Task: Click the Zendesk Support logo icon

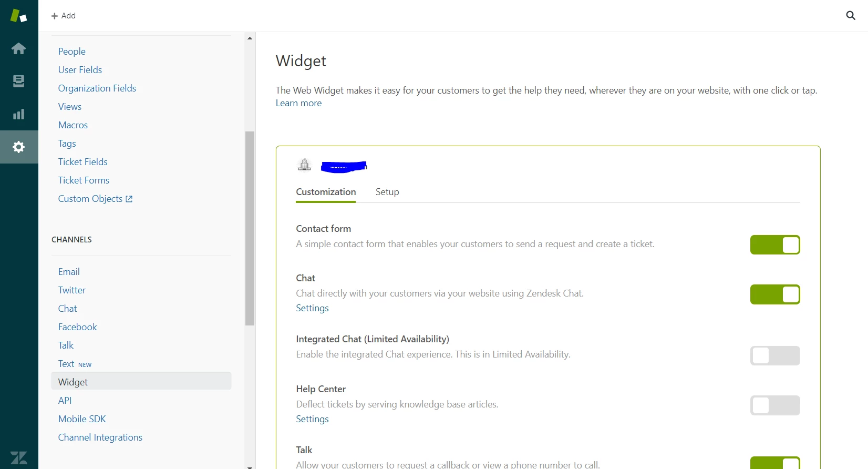Action: point(18,16)
